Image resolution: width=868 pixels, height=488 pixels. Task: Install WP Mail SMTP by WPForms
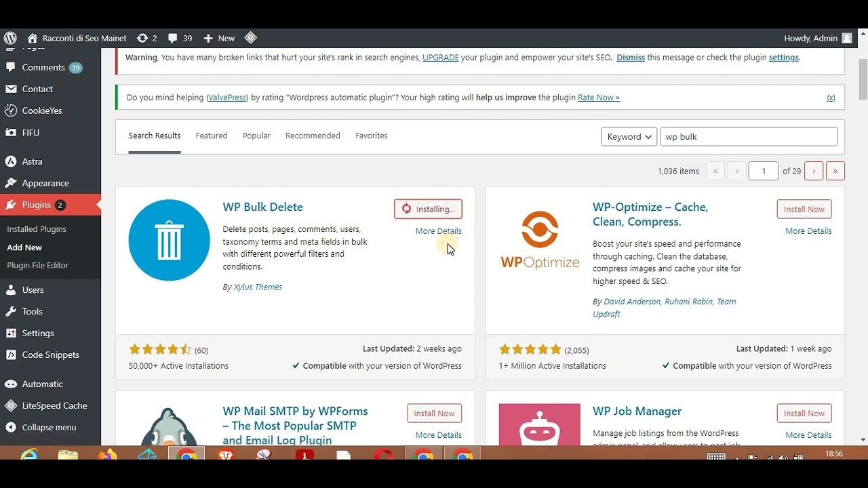tap(435, 413)
